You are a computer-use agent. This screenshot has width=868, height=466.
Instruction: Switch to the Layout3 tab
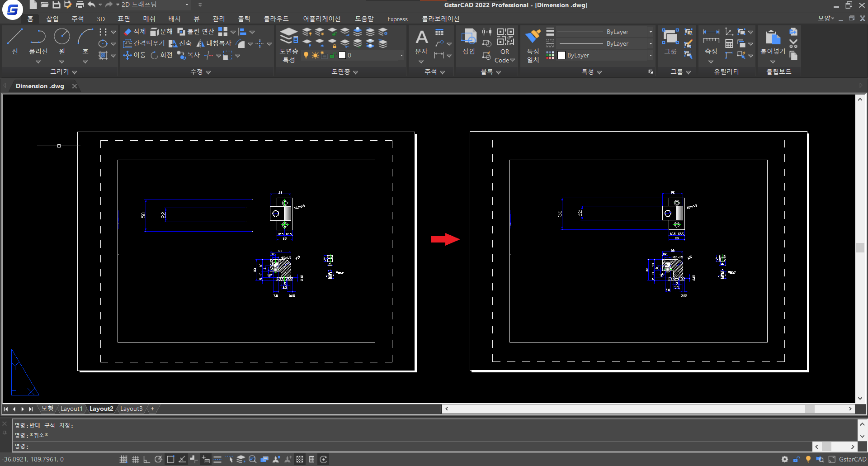[131, 409]
